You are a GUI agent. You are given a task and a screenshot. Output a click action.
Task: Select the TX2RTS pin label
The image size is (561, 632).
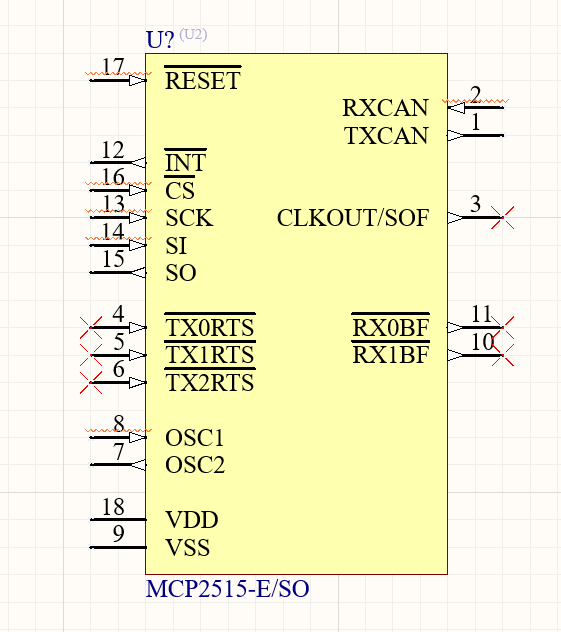pos(210,382)
